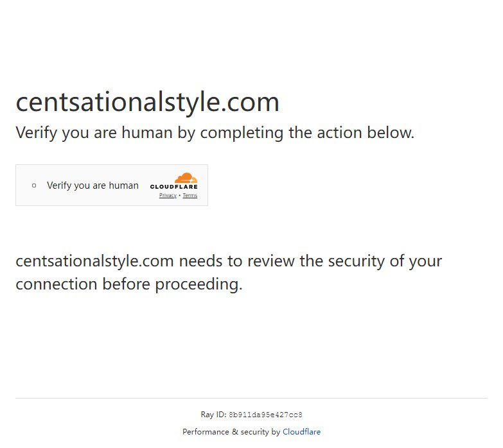
Task: Open the Terms link in the widget
Action: coord(190,196)
